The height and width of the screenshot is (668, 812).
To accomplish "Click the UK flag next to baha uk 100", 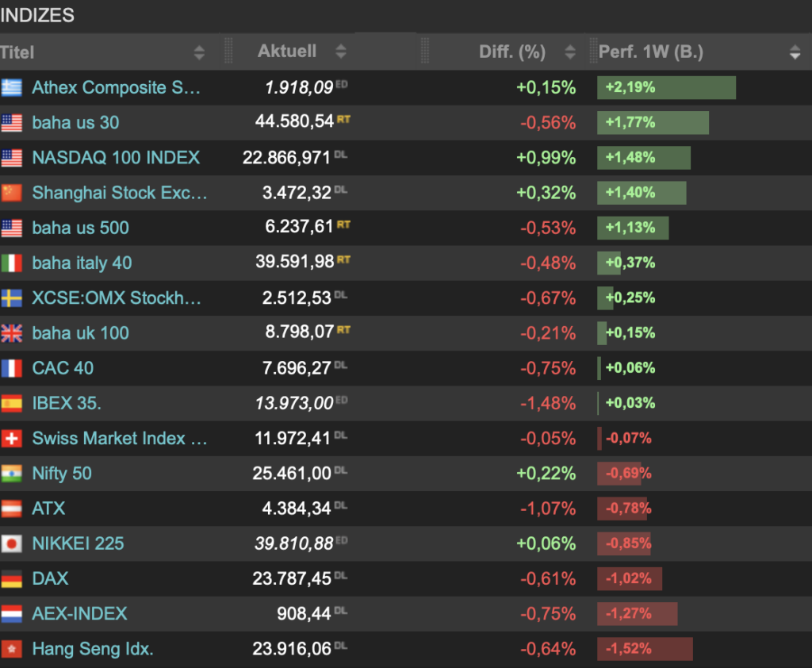I will tap(11, 333).
